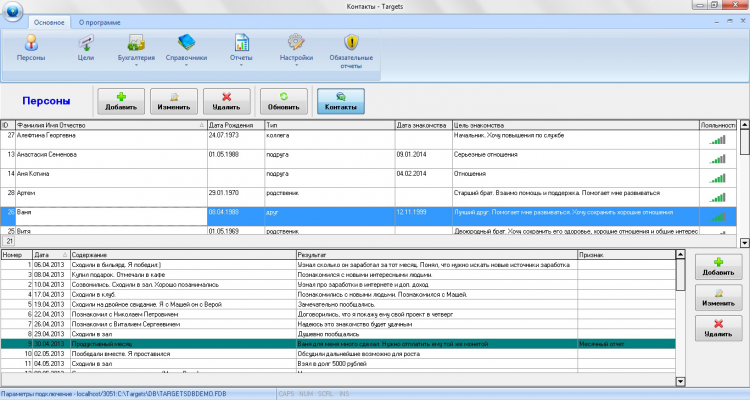Sort by Фамилия Имя Отчество column header
The width and height of the screenshot is (750, 400).
111,125
